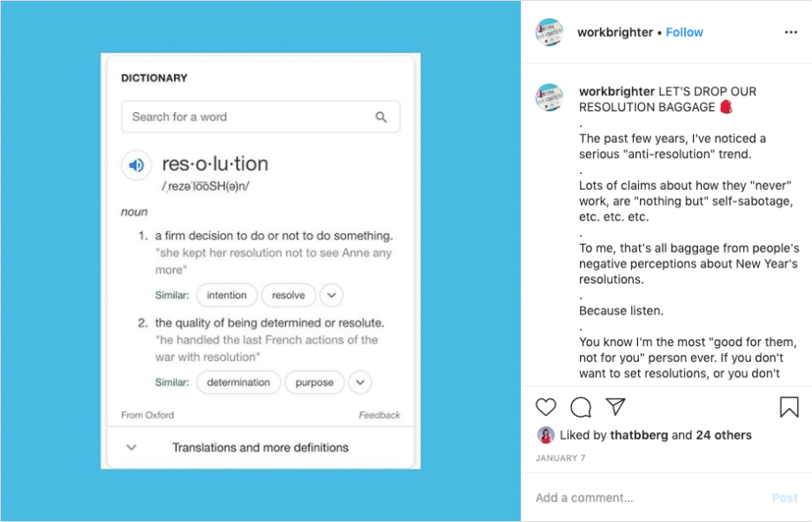Open the three-dot more options menu
The image size is (812, 522).
791,33
